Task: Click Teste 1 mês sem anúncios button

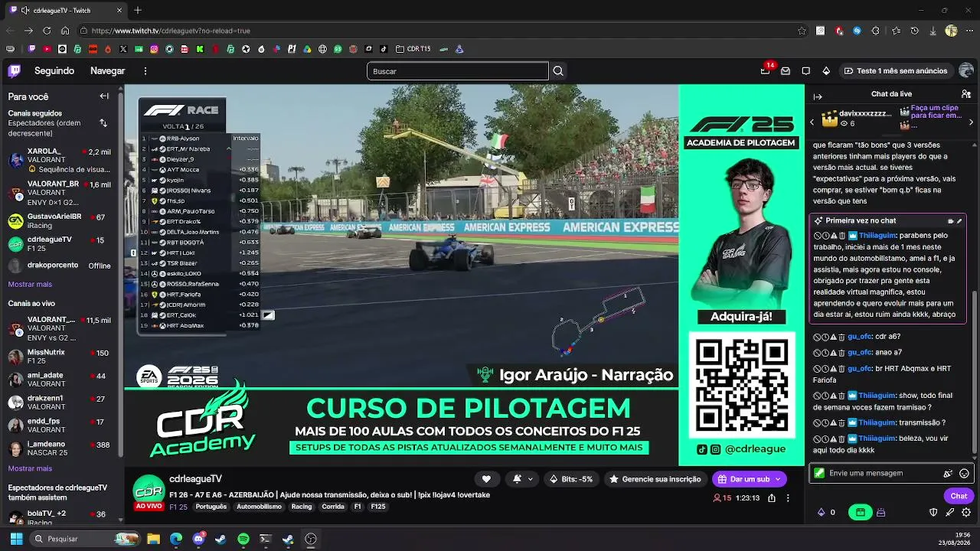Action: tap(895, 70)
